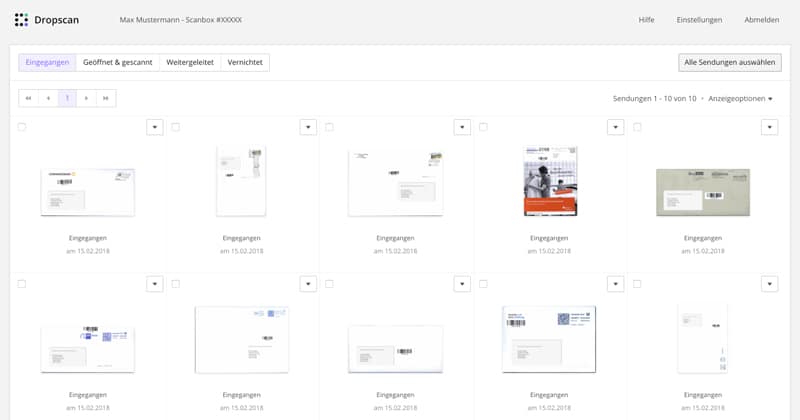800x420 pixels.
Task: Expand actions dropdown for orange magazine shipment
Action: pos(615,127)
